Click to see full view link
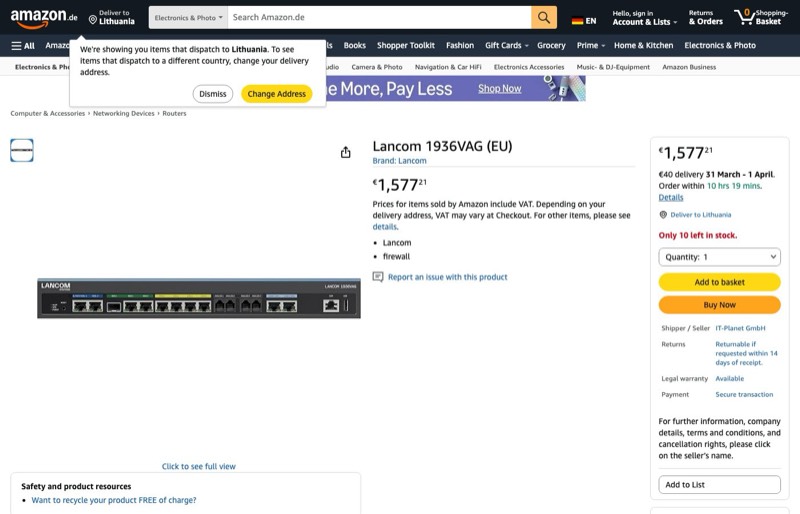800x514 pixels. (x=198, y=467)
